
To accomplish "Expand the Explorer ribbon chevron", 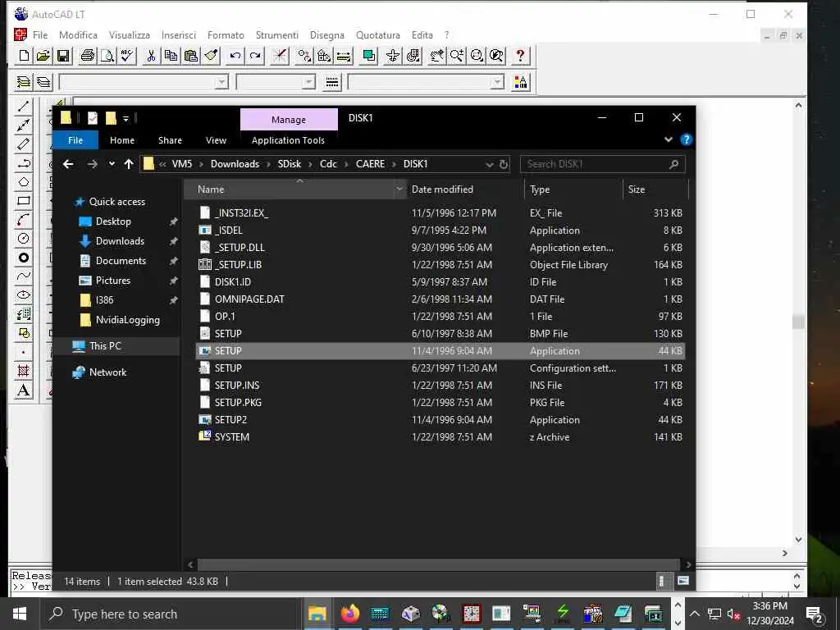I will coord(668,139).
